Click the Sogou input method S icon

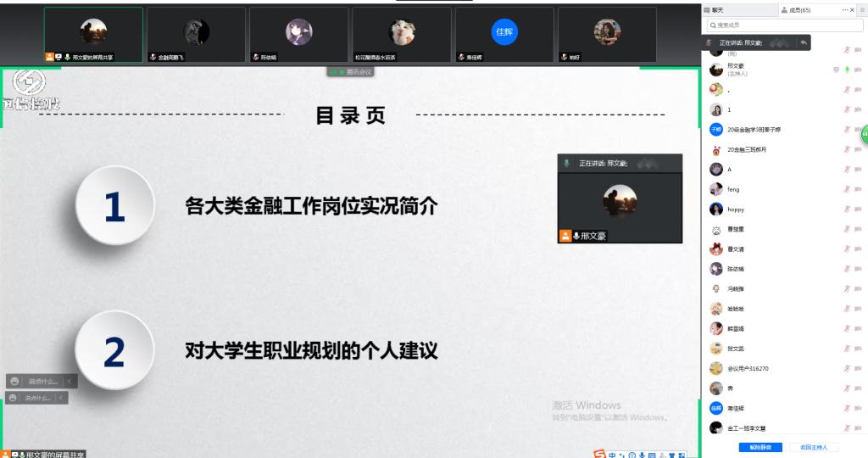tap(599, 454)
